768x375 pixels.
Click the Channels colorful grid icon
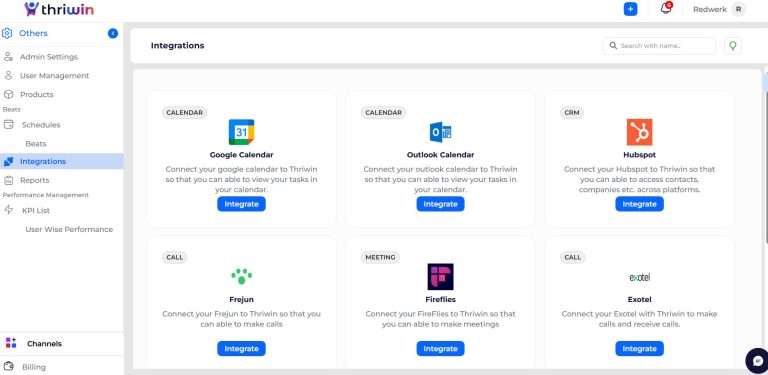[x=11, y=343]
